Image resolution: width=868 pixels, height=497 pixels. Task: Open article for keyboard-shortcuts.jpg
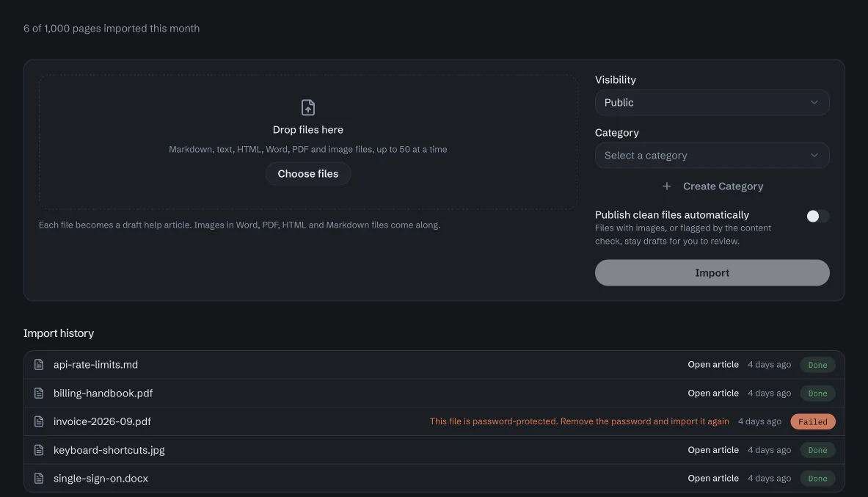point(713,450)
